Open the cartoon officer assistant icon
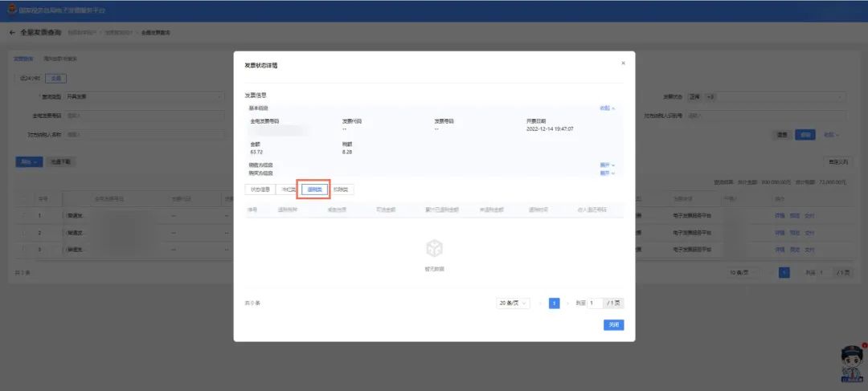 851,365
